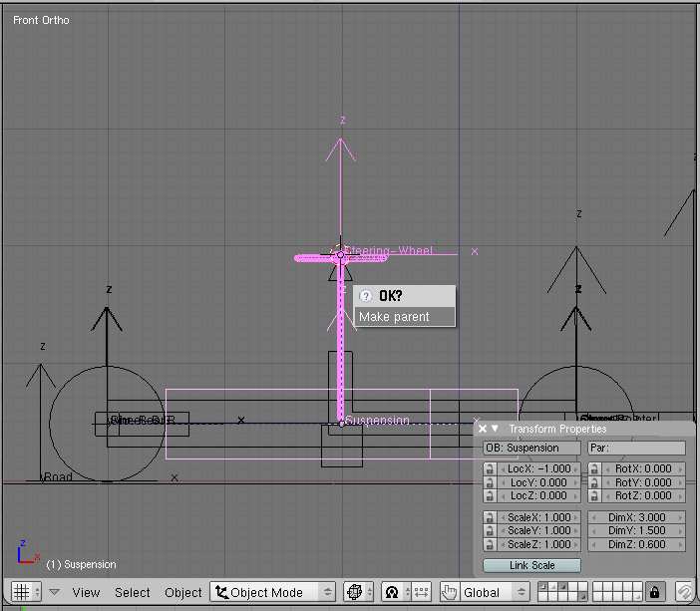
Task: Click the RotX: 0.000 value field
Action: [643, 468]
